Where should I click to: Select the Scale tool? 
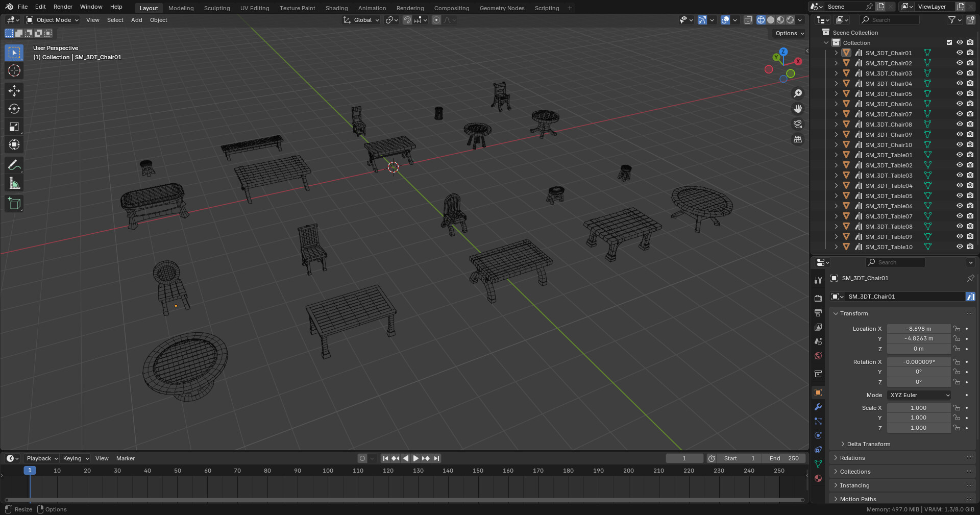(x=14, y=127)
